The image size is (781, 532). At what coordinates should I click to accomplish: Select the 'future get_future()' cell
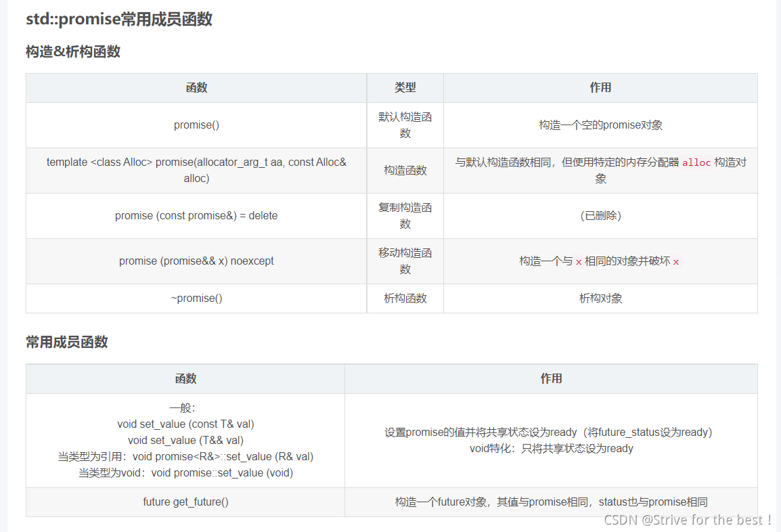pos(185,502)
